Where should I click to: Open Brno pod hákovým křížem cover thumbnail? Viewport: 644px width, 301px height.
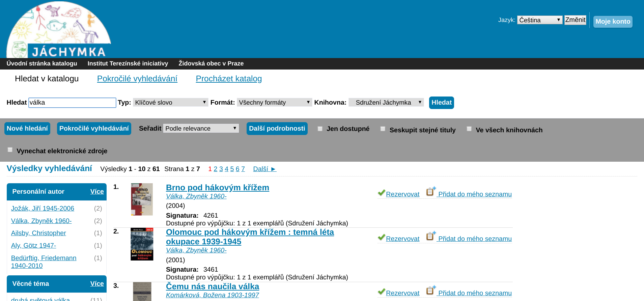click(142, 199)
